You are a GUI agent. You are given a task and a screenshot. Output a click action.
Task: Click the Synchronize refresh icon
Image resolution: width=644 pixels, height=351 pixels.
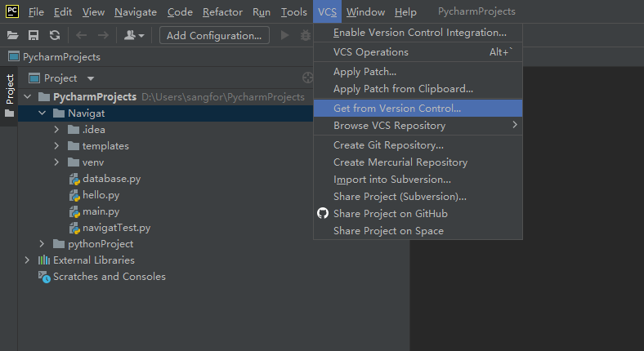coord(54,35)
